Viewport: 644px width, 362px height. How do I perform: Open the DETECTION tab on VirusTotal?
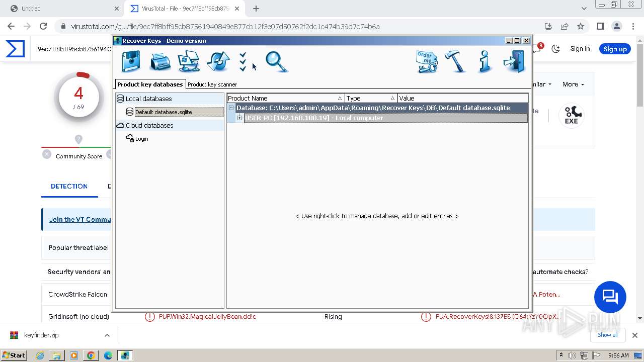coord(69,186)
